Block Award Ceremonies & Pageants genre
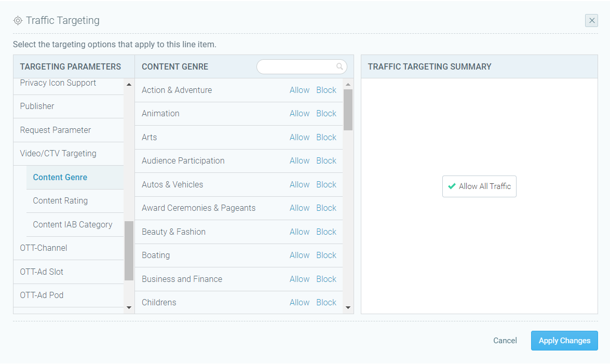Image resolution: width=610 pixels, height=364 pixels. tap(326, 208)
